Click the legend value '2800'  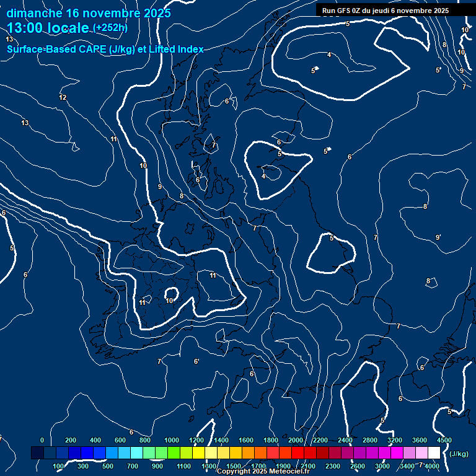[x=370, y=440]
